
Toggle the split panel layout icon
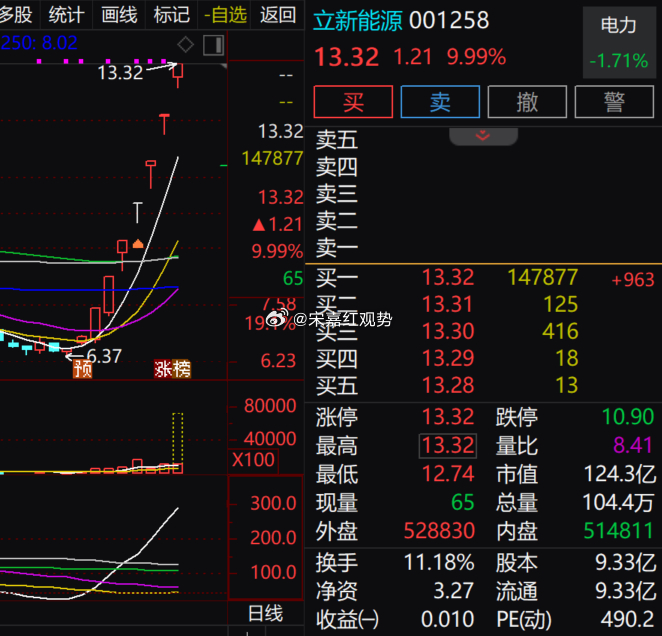[x=213, y=45]
